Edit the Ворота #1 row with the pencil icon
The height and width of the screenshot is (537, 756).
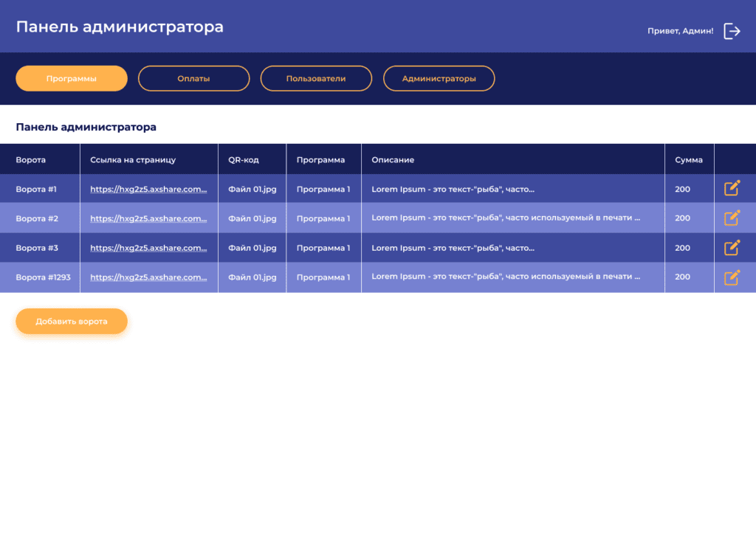click(x=732, y=188)
